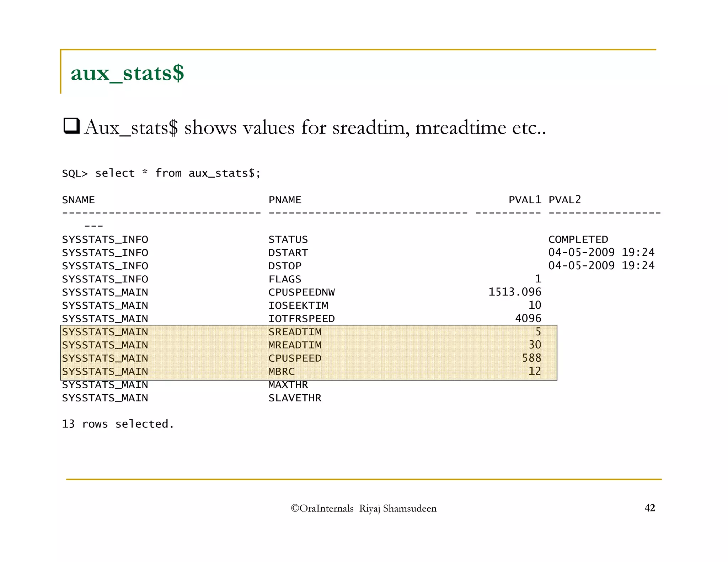This screenshot has height=562, width=728.
Task: Select the STATUS parameter name
Action: click(x=288, y=239)
